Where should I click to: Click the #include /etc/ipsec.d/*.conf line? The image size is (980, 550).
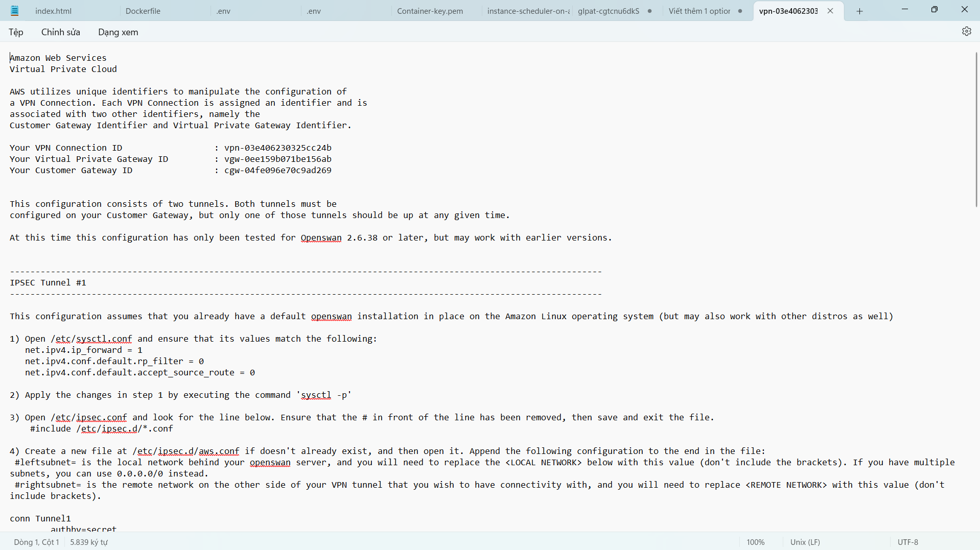102,428
